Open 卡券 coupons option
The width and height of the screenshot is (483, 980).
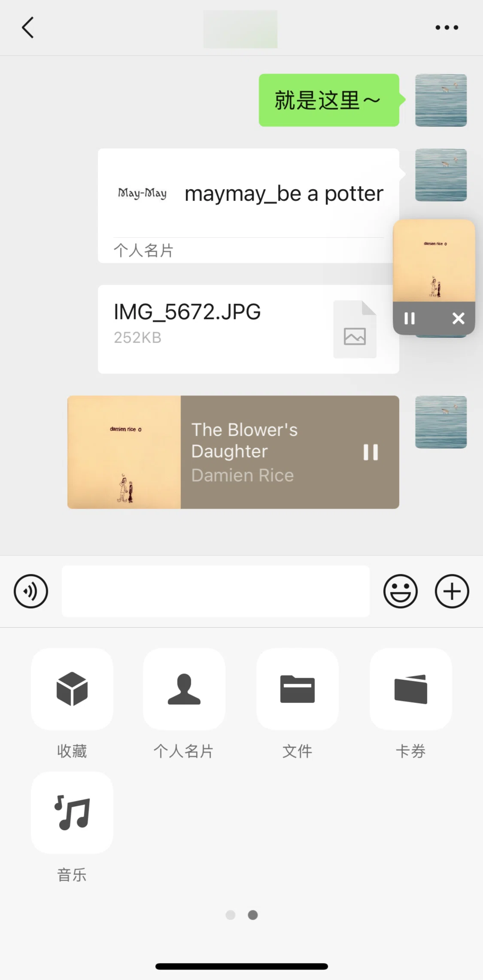[411, 689]
